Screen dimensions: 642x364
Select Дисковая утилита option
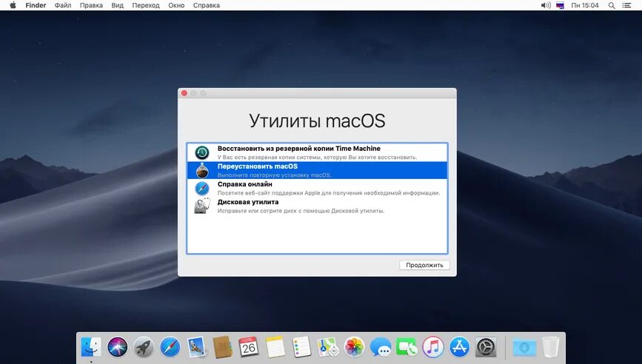(x=317, y=206)
